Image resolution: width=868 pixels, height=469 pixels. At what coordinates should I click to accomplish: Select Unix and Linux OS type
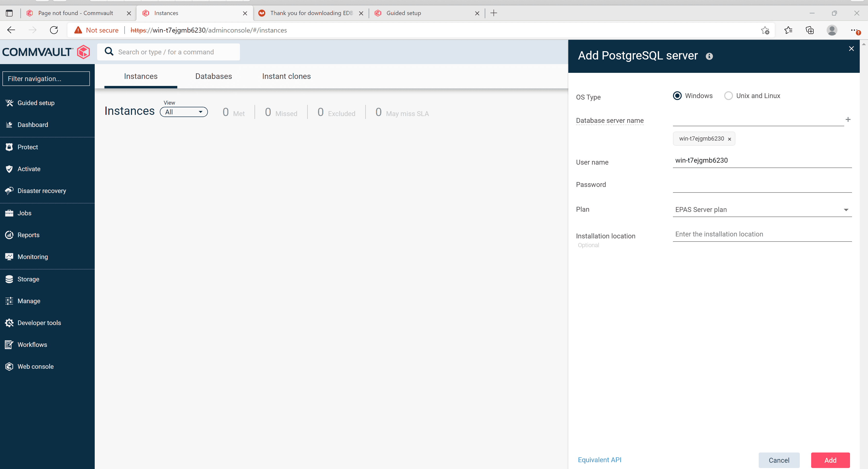click(728, 96)
